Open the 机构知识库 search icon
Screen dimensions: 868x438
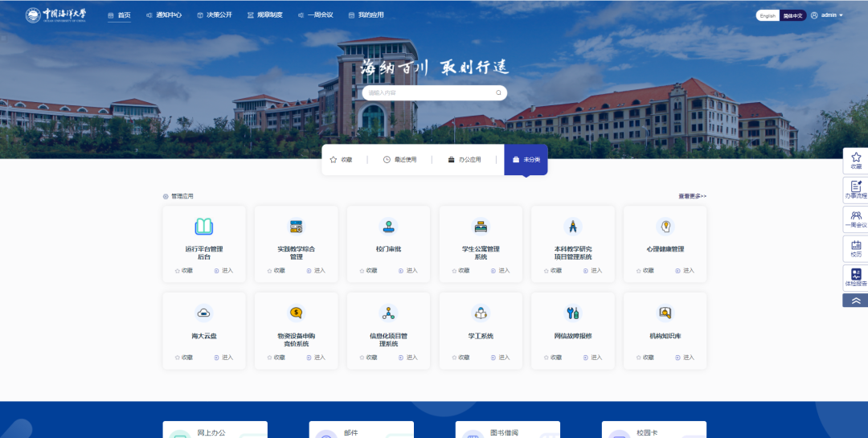tap(665, 313)
